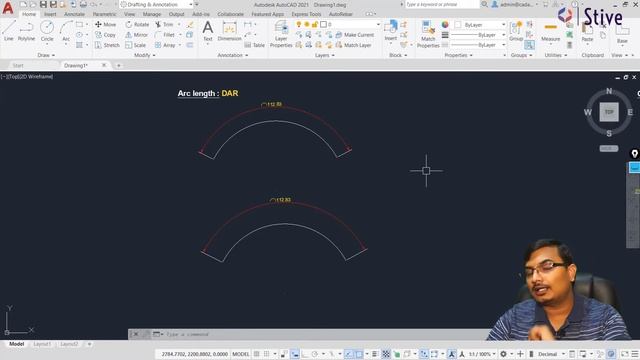Click the keyword search input box
The height and width of the screenshot is (360, 640).
(442, 4)
